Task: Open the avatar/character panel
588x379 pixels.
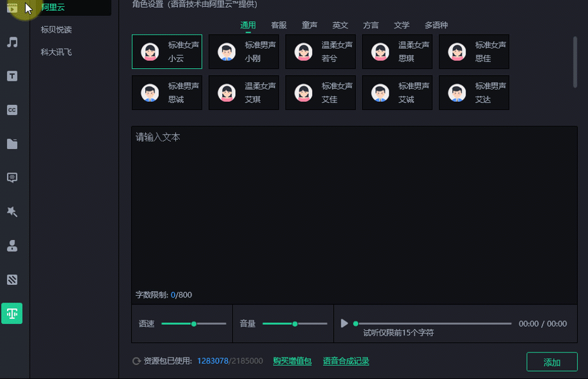Action: (x=12, y=246)
